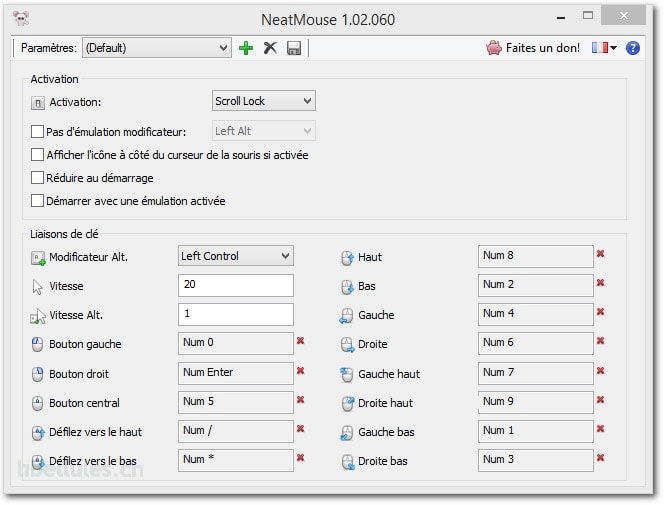The height and width of the screenshot is (505, 664).
Task: Click the Bouton gauche mouse icon
Action: tap(38, 345)
